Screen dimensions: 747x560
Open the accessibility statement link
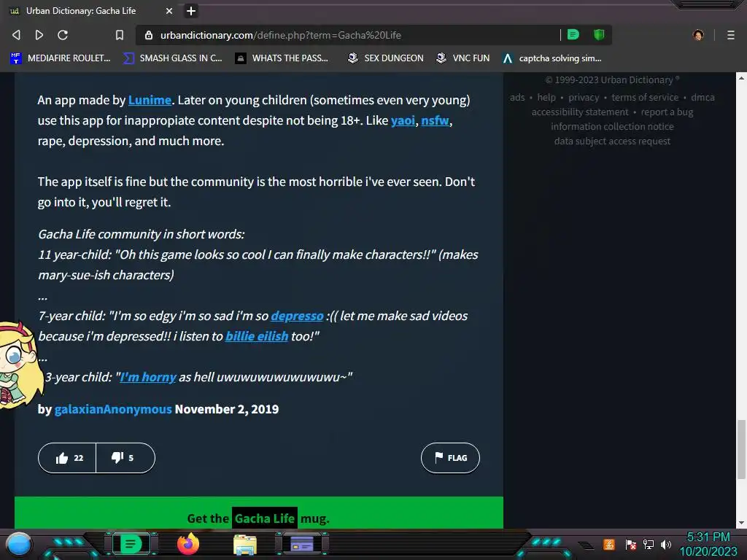580,112
